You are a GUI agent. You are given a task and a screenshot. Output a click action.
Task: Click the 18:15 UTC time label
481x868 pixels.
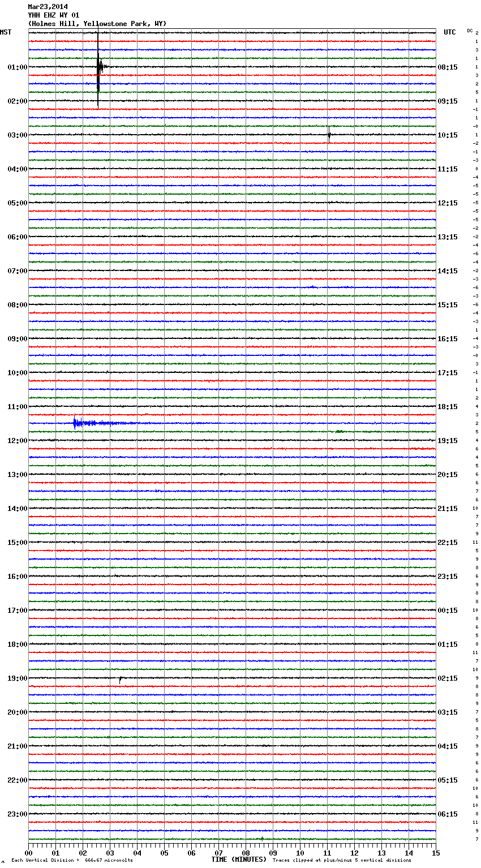448,407
